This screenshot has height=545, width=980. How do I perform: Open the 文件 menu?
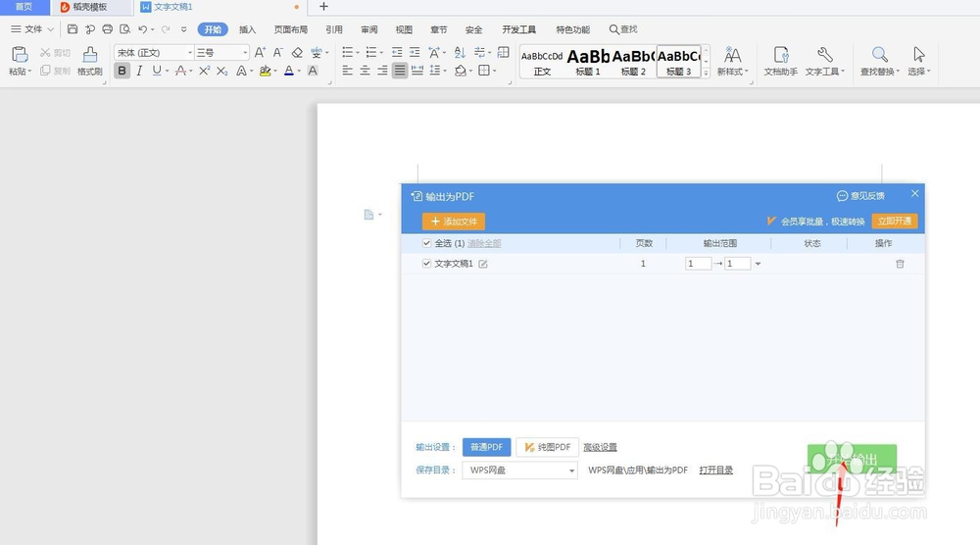[x=32, y=29]
